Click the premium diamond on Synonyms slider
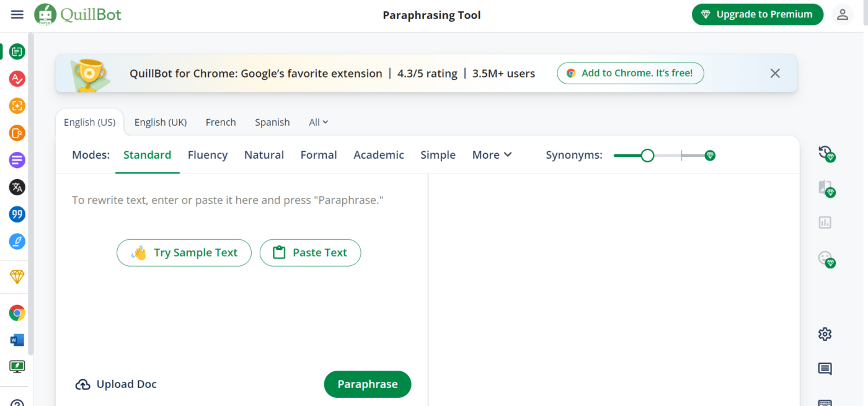Viewport: 868px width, 406px height. point(711,156)
